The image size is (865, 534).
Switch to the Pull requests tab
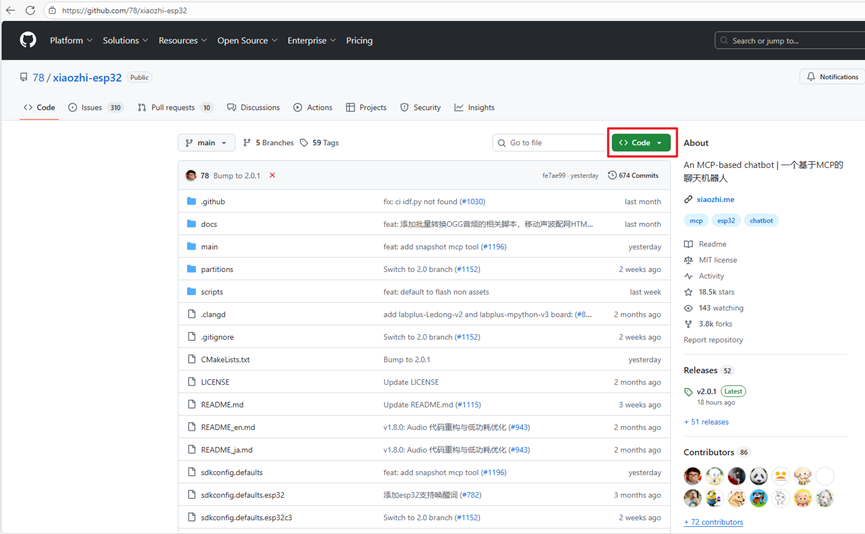(175, 107)
